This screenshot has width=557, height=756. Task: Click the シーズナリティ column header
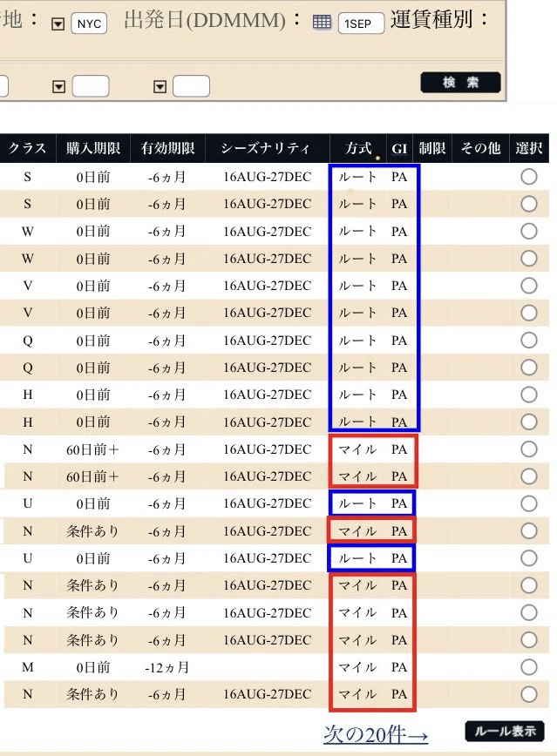pos(267,148)
